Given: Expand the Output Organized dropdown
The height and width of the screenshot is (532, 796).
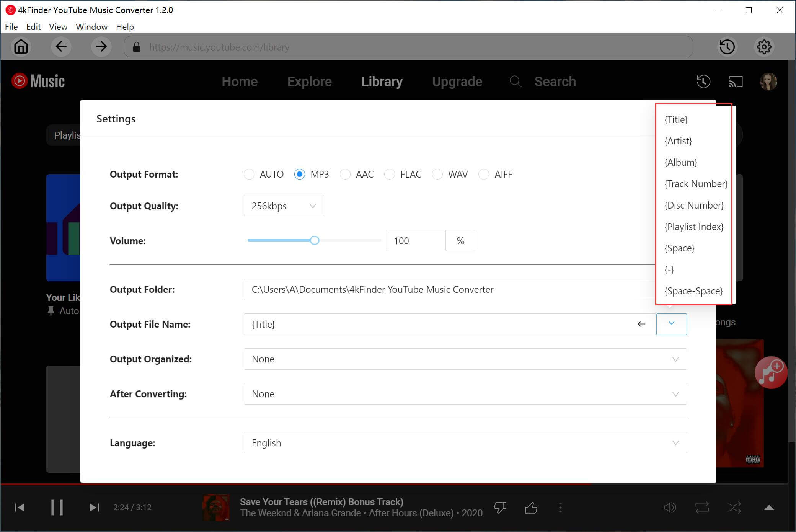Looking at the screenshot, I should click(465, 359).
